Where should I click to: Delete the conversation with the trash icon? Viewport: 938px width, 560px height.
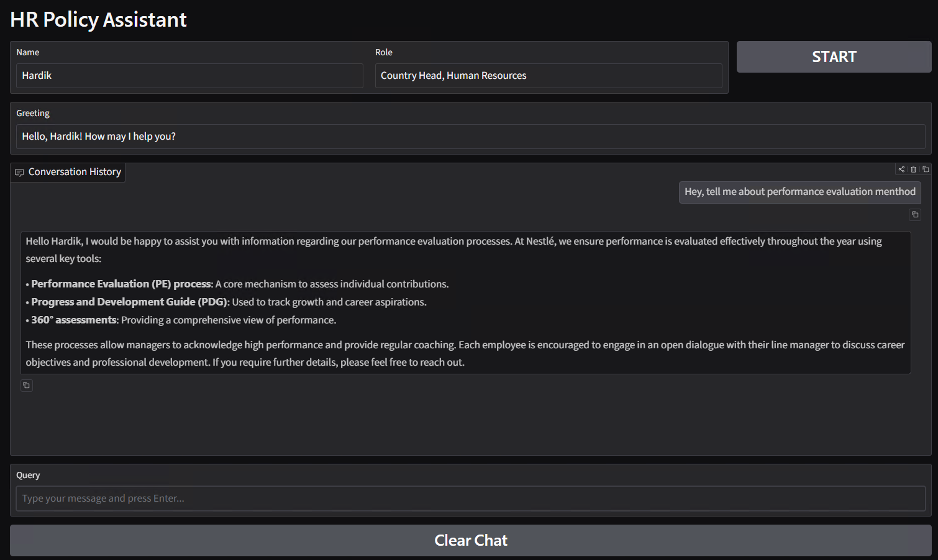tap(913, 169)
